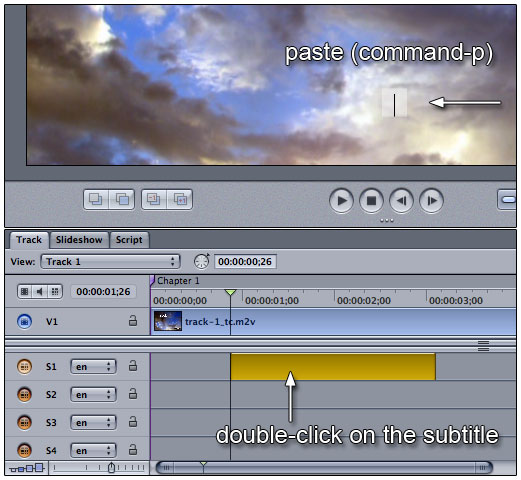Click the first overlapping-squares viewer icon
This screenshot has height=480, width=521.
[x=96, y=199]
